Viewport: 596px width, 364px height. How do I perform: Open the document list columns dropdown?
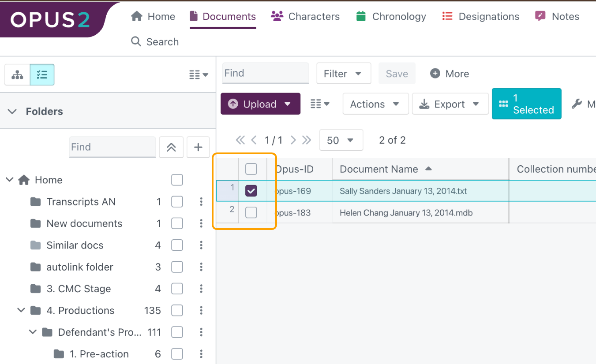[320, 104]
